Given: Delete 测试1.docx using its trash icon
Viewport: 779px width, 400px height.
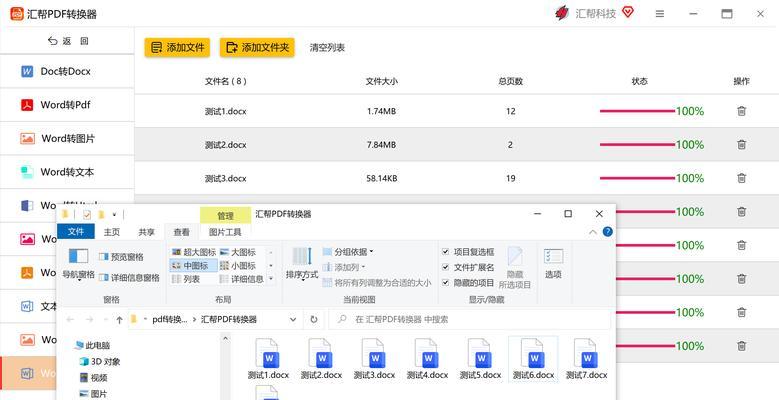Looking at the screenshot, I should [x=741, y=111].
